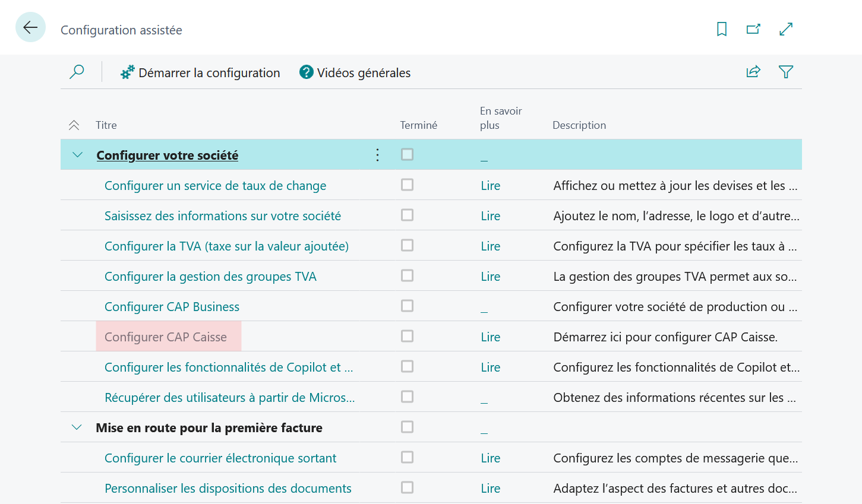Tick checkbox for Personnaliser les dispositions row
This screenshot has height=504, width=862.
tap(407, 487)
